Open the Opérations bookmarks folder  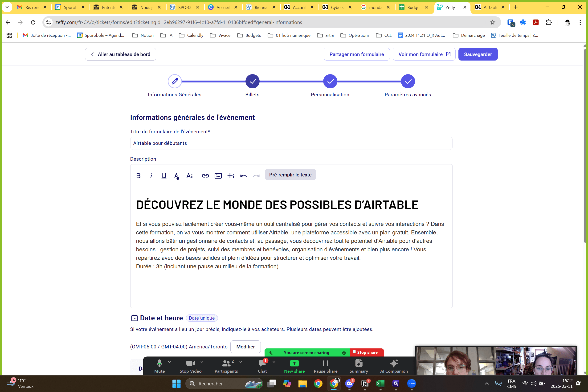tap(355, 35)
